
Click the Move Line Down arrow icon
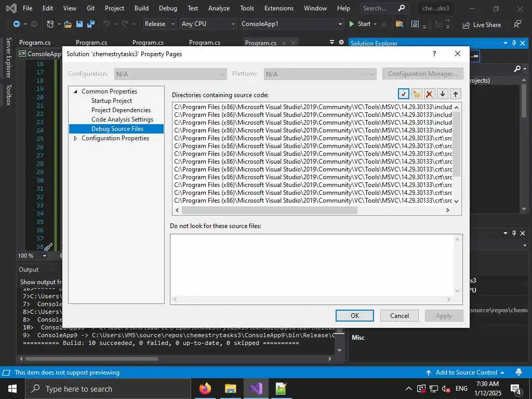pyautogui.click(x=443, y=94)
